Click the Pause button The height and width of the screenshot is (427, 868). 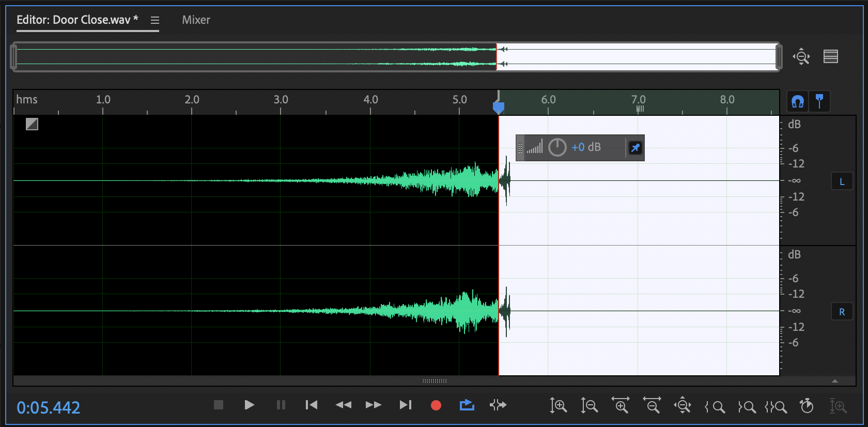[281, 405]
